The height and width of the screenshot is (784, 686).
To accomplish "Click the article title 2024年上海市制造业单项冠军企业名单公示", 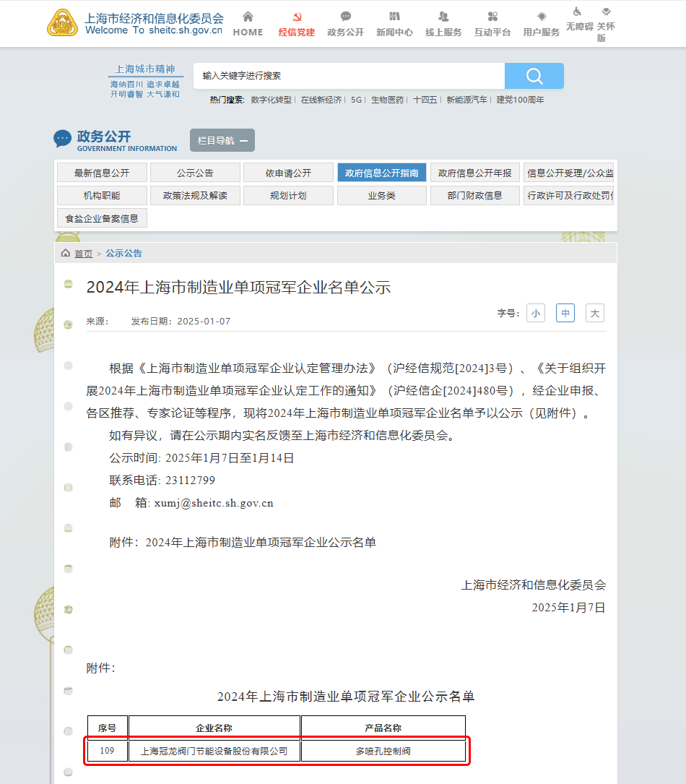I will pos(238,288).
